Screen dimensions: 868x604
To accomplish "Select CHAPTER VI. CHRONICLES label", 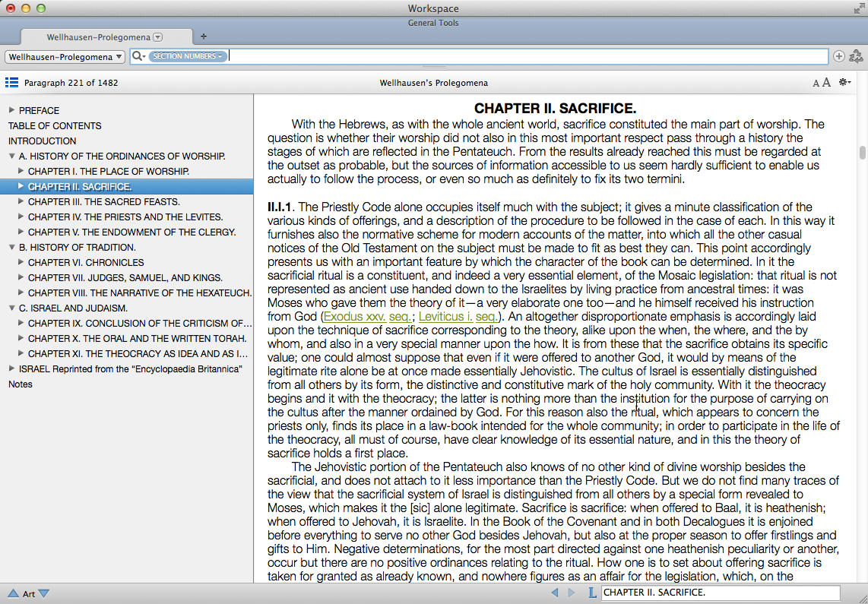I will (86, 262).
